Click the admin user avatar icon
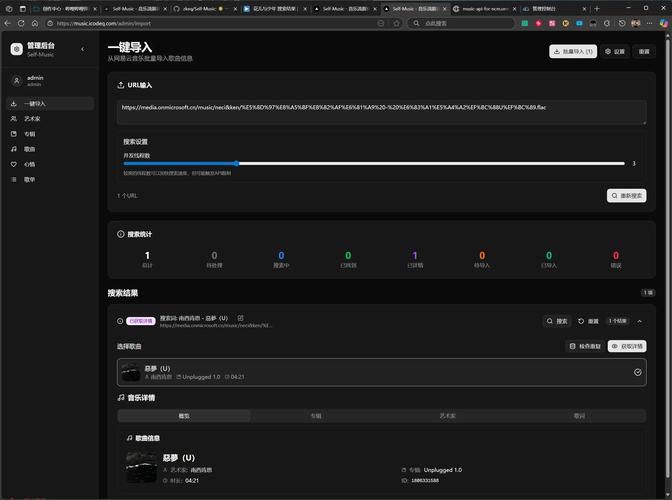Image resolution: width=672 pixels, height=500 pixels. pyautogui.click(x=17, y=81)
